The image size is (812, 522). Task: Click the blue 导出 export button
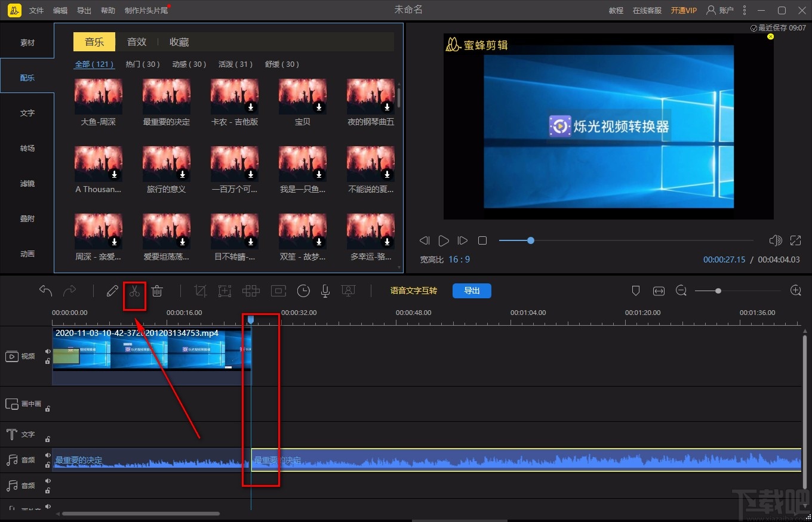(472, 291)
